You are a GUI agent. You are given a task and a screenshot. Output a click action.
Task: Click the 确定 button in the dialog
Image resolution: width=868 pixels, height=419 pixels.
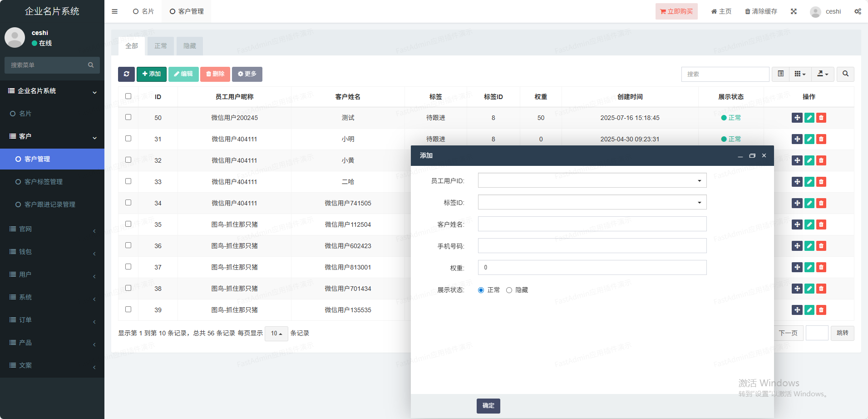coord(488,406)
